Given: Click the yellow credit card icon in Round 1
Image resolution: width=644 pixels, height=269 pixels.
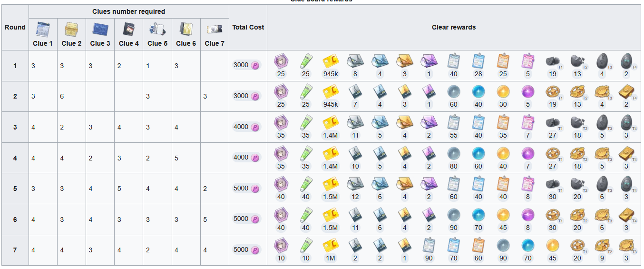Looking at the screenshot, I should pyautogui.click(x=330, y=61).
